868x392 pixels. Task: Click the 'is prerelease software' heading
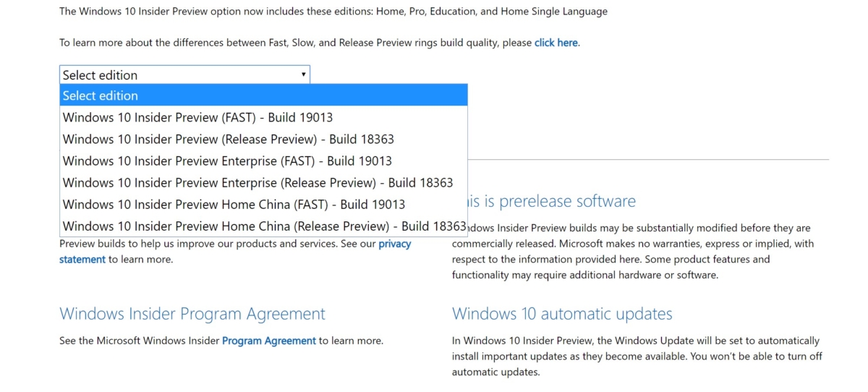[x=552, y=201]
